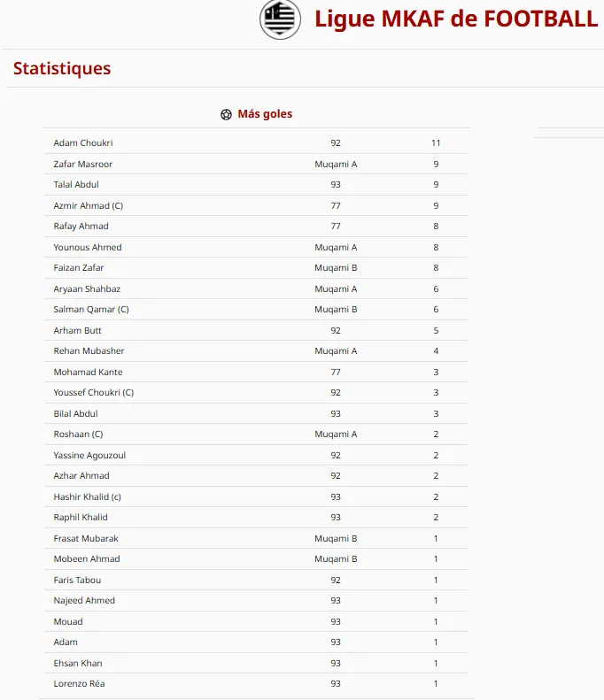This screenshot has width=604, height=700.
Task: Open Talal Abdul's profile row
Action: 256,184
